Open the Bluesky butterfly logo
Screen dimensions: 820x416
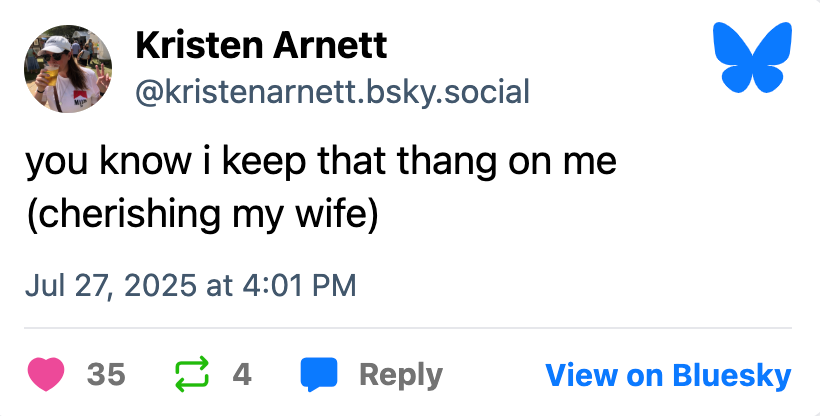[x=751, y=60]
